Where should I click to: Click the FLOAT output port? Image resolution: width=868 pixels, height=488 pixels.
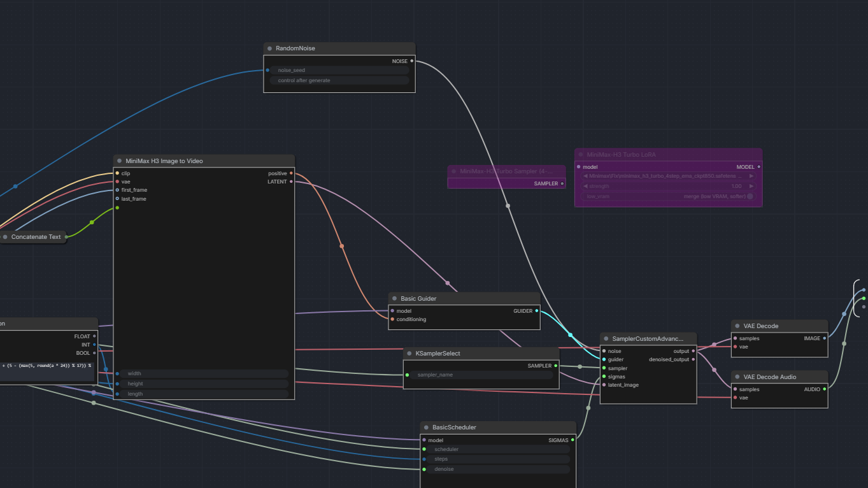click(95, 336)
